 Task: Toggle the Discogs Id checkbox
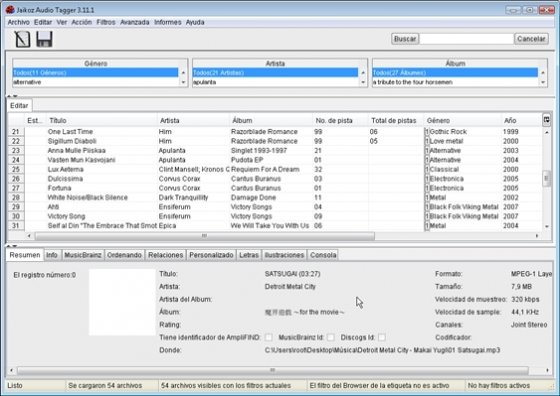point(382,337)
